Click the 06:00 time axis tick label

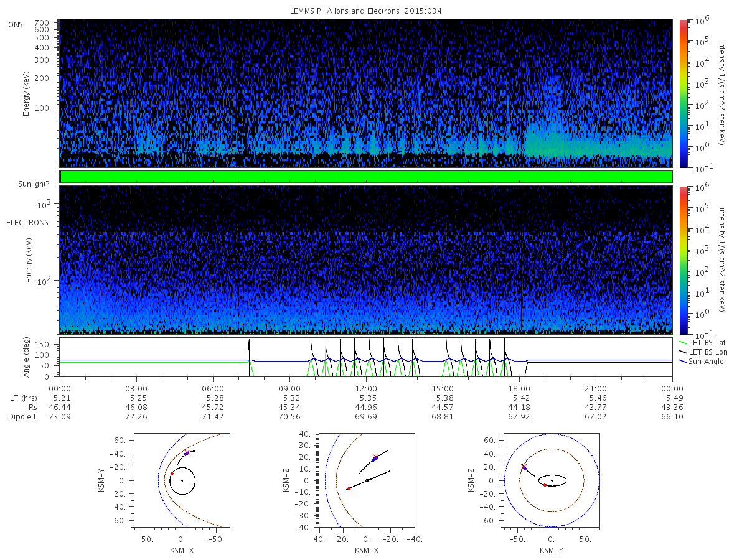[x=213, y=386]
